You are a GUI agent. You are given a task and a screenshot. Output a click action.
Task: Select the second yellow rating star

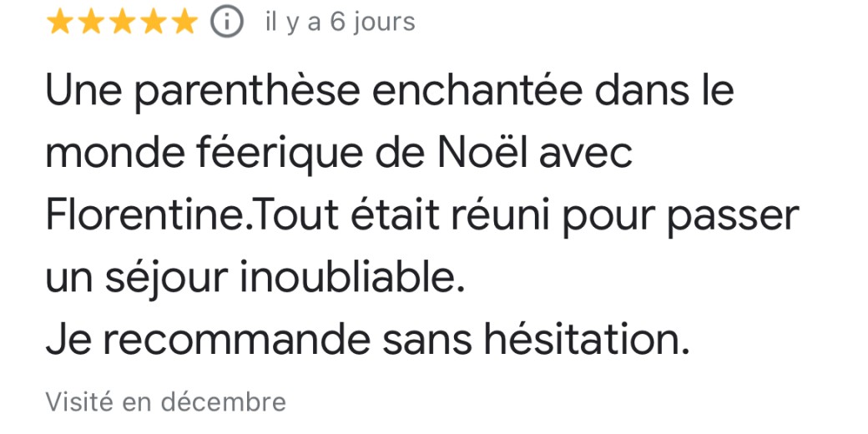click(x=90, y=23)
